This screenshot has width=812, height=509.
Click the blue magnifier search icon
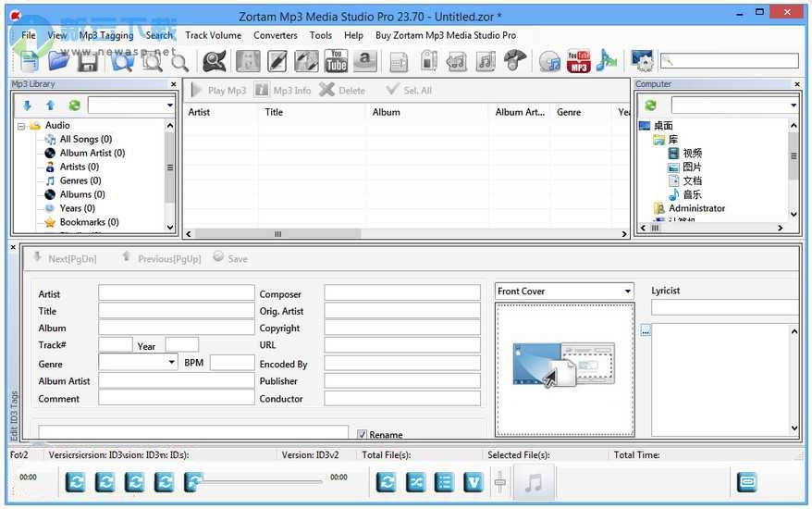[123, 62]
